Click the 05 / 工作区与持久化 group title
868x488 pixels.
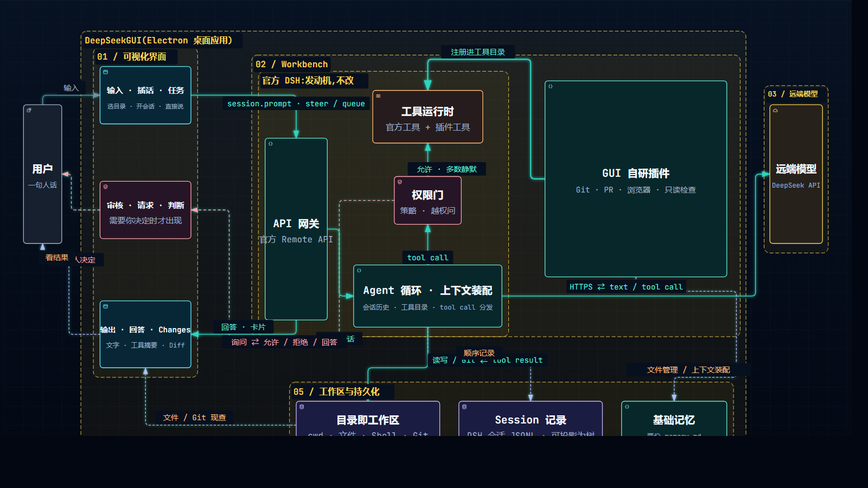(336, 391)
